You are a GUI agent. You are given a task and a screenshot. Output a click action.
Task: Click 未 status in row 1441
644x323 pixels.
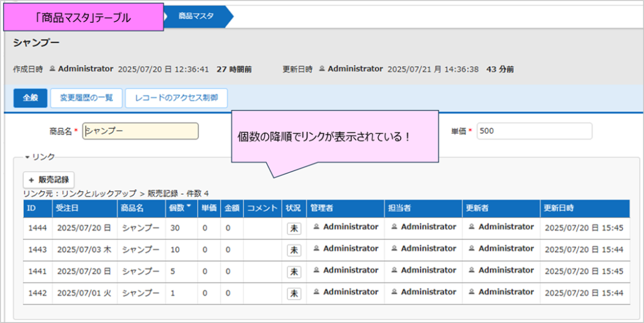click(294, 272)
